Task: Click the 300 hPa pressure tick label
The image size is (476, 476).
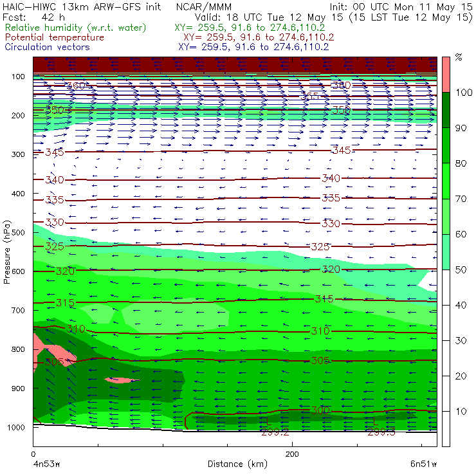Action: point(18,154)
